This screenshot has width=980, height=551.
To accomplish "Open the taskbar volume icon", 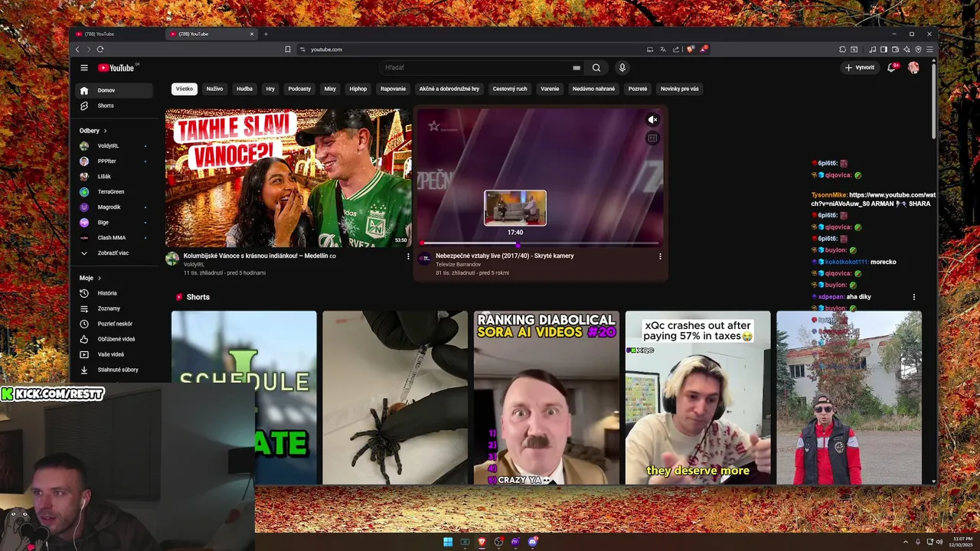I will point(939,542).
